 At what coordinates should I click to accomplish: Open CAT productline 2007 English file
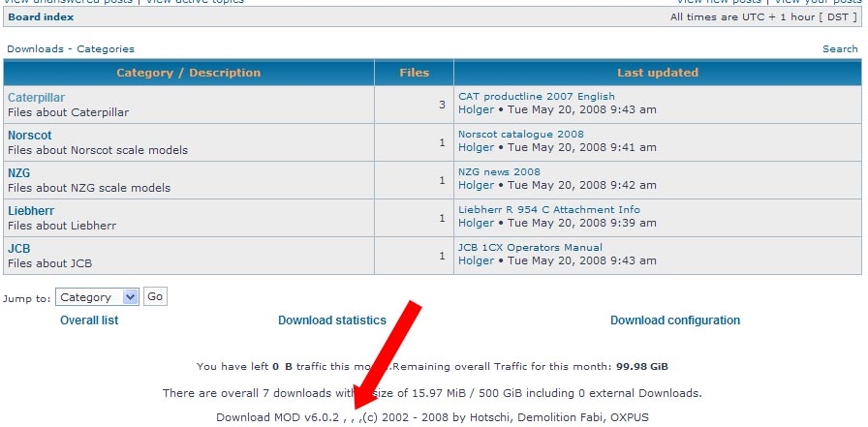(x=537, y=97)
